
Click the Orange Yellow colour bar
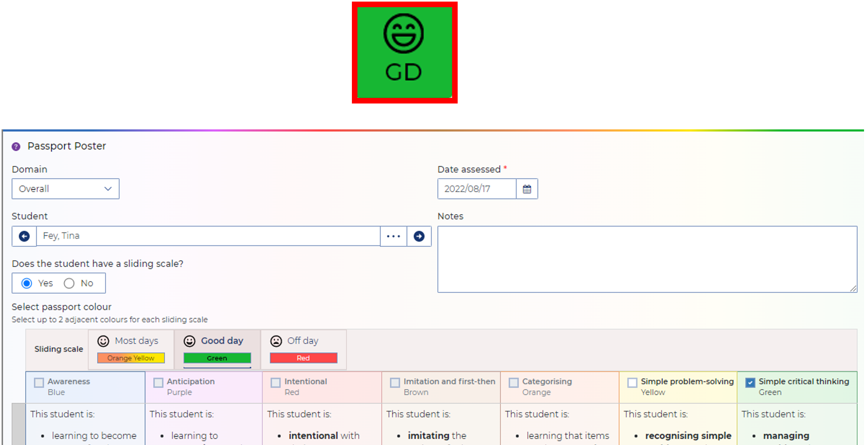[x=131, y=358]
